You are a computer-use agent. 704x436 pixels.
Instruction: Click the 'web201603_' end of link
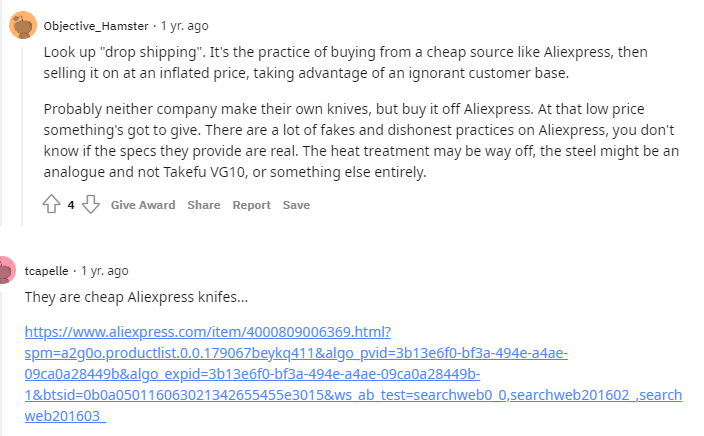point(66,416)
